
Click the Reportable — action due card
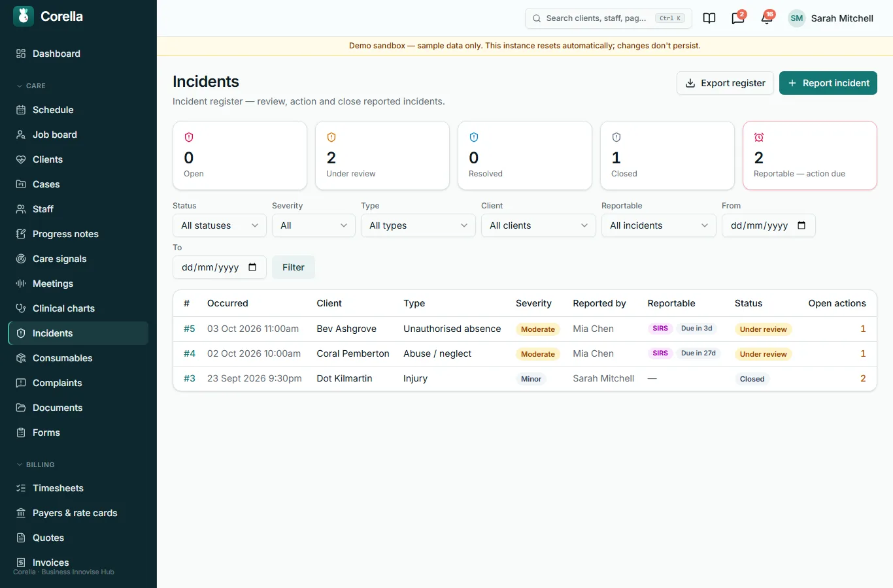tap(810, 155)
